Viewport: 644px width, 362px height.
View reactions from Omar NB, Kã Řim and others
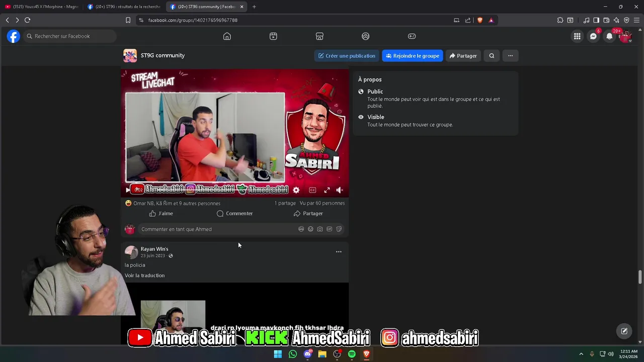coord(177,204)
